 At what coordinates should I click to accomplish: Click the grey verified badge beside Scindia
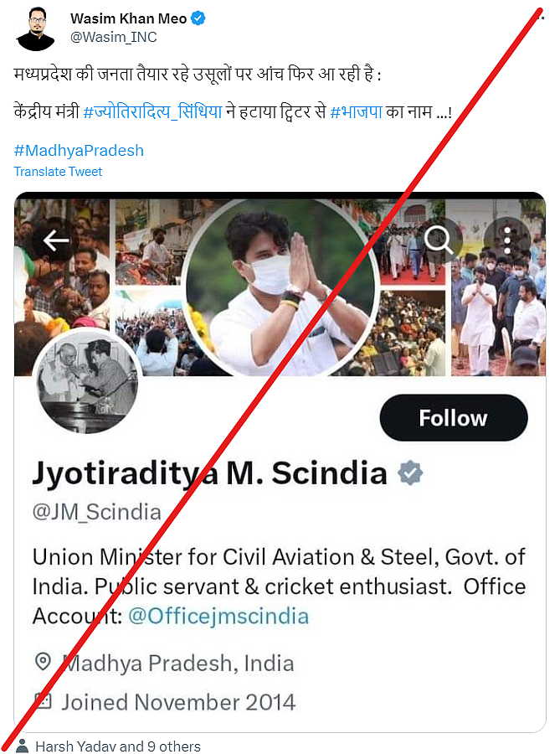pos(409,473)
